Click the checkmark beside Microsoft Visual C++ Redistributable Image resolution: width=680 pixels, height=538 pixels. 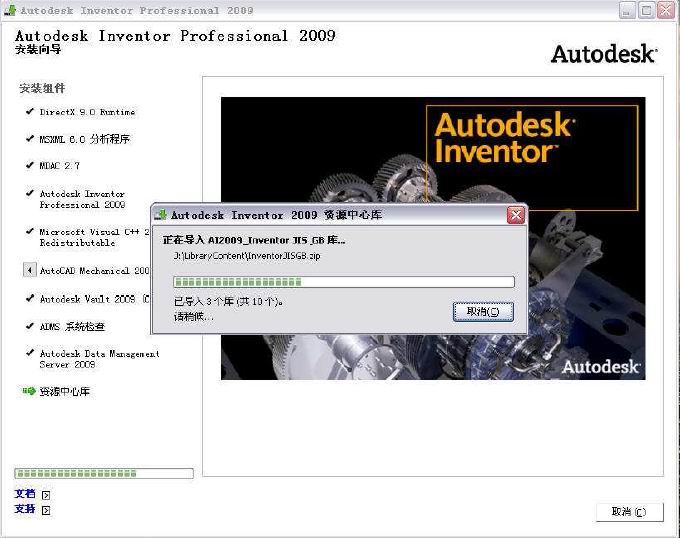click(x=29, y=232)
